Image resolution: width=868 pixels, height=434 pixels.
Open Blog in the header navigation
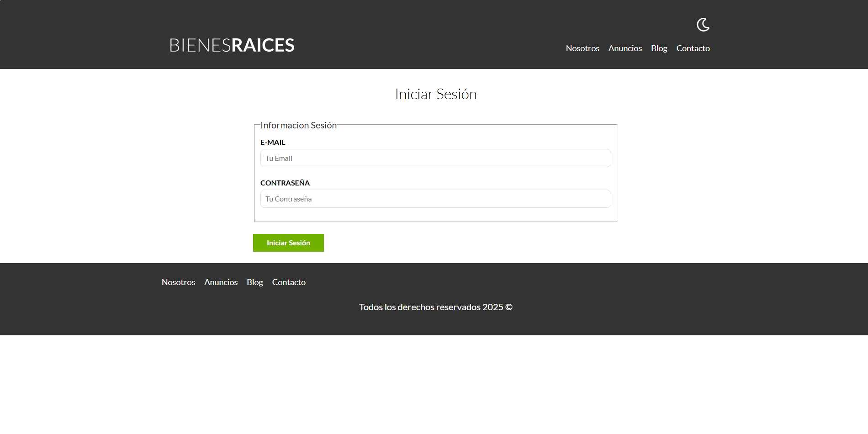659,48
